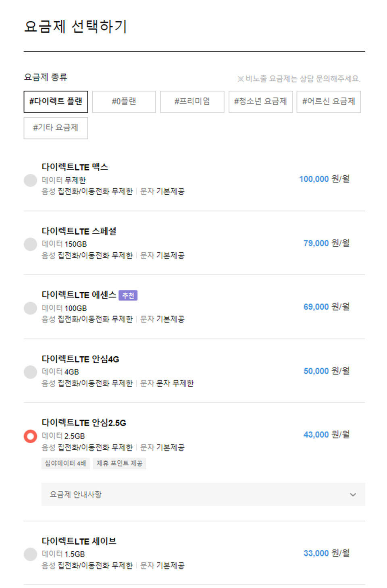
Task: Click the 추천 badge next to 다이렉트LTE 에센스
Action: [x=128, y=295]
